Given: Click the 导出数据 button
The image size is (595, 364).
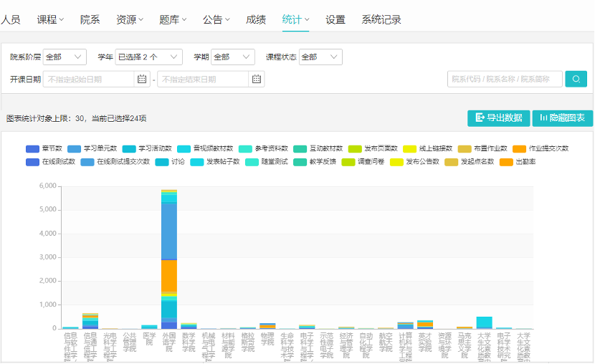Looking at the screenshot, I should pos(499,118).
